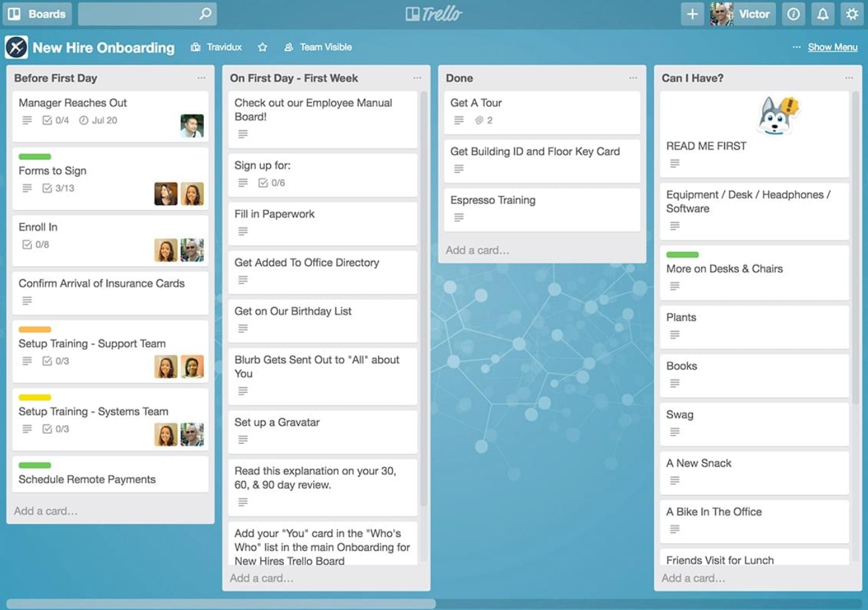868x610 pixels.
Task: Open the Equipment / Desk / Headphones card
Action: (755, 211)
